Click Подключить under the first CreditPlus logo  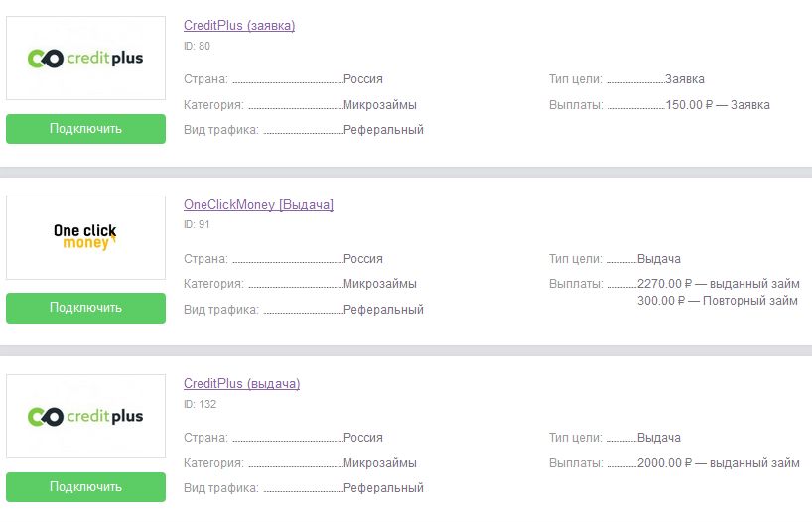[x=86, y=129]
